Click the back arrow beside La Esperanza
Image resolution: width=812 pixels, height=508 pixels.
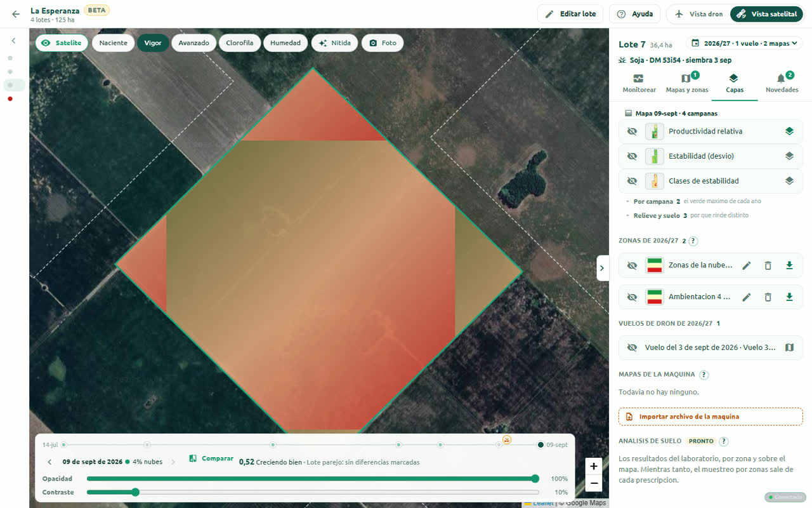16,14
